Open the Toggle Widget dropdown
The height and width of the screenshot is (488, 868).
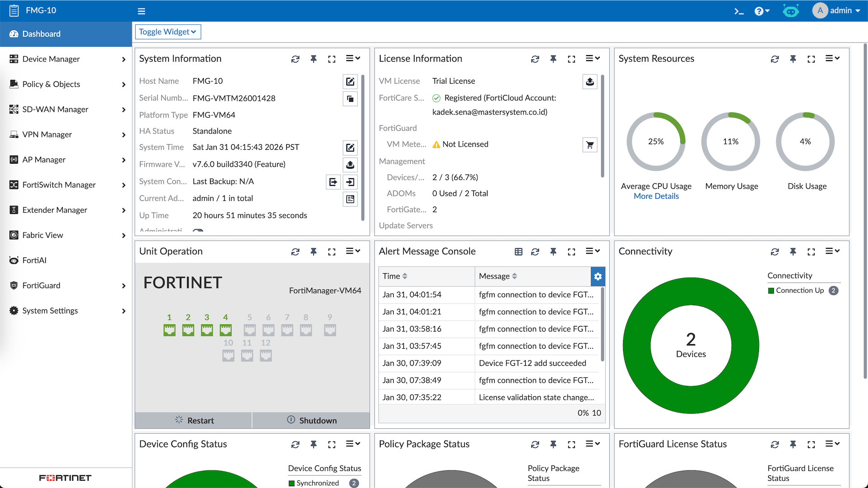click(168, 32)
